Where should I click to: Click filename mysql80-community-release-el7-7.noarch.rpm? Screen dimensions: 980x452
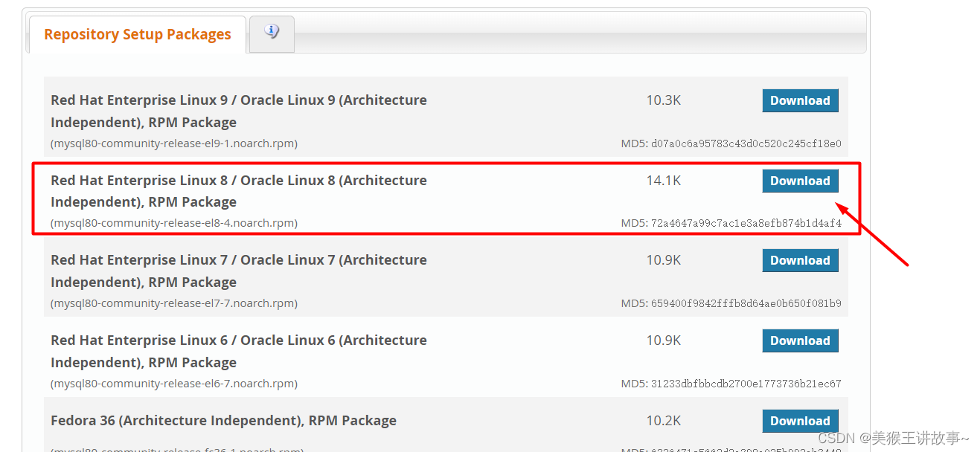(174, 303)
